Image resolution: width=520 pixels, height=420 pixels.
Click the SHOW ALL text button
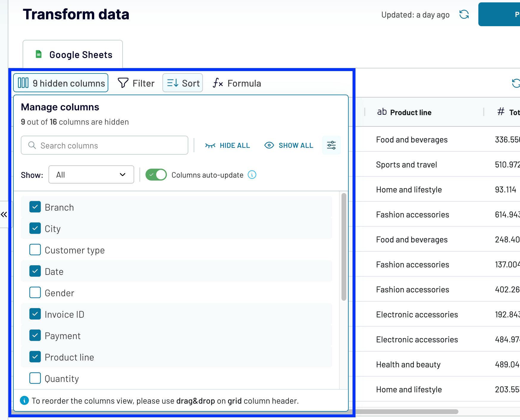click(296, 145)
